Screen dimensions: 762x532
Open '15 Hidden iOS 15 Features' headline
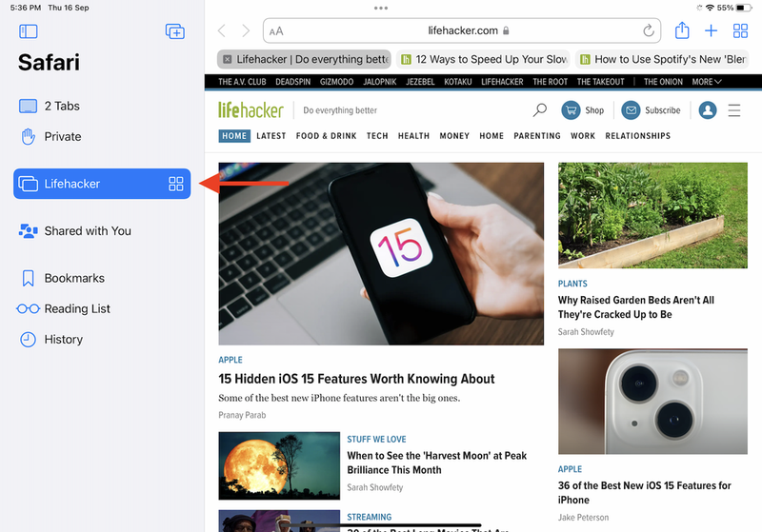[x=356, y=379]
